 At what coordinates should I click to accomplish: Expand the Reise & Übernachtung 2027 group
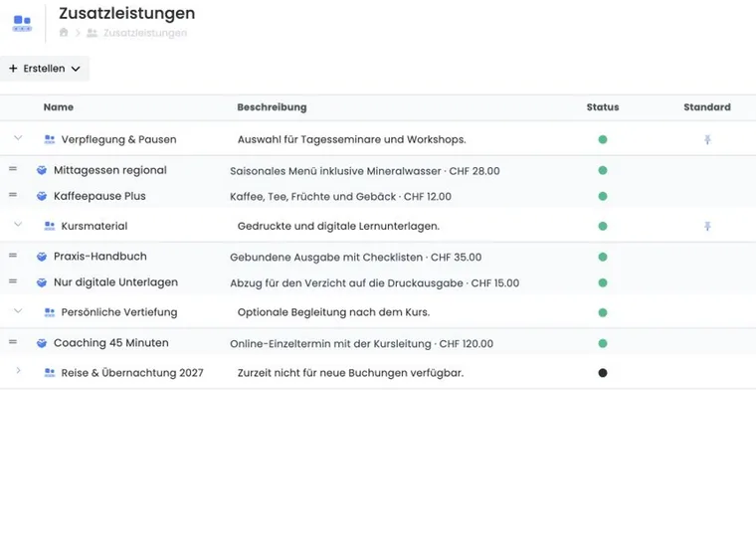18,371
